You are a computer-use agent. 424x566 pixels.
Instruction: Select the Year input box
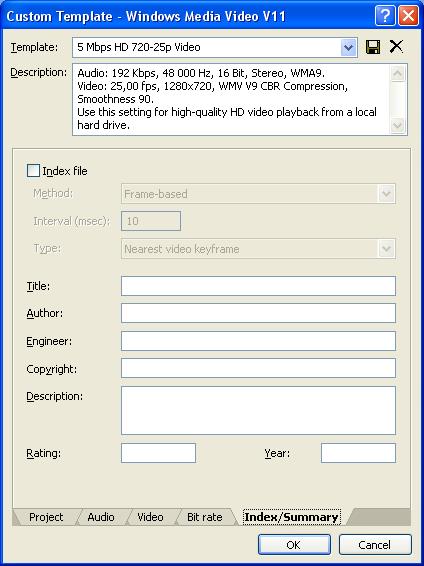click(358, 453)
